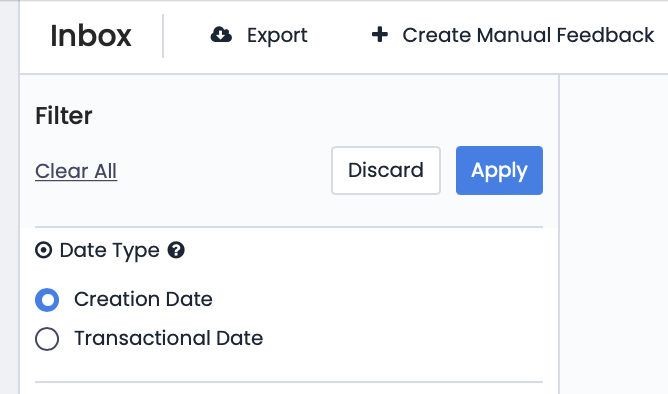Open the Date Type help question mark
The height and width of the screenshot is (394, 668).
176,250
